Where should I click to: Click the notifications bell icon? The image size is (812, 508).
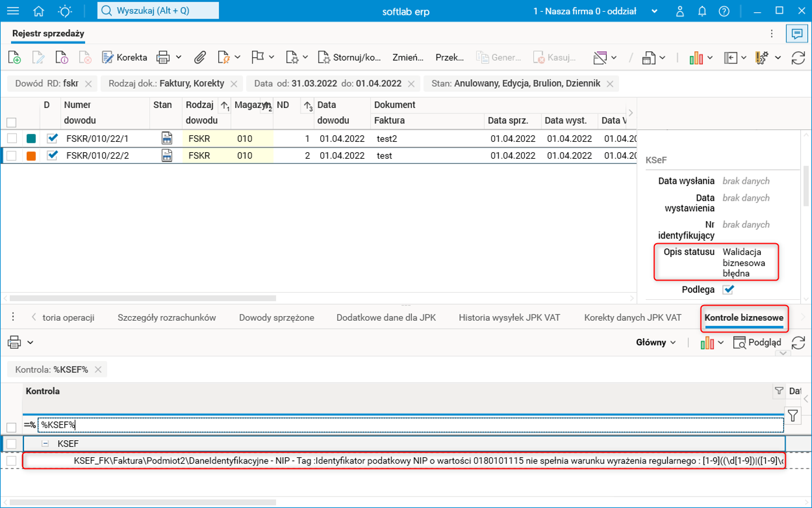(702, 11)
